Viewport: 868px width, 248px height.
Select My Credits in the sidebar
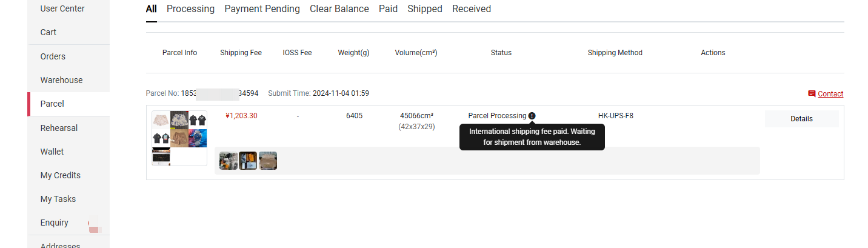pyautogui.click(x=60, y=175)
